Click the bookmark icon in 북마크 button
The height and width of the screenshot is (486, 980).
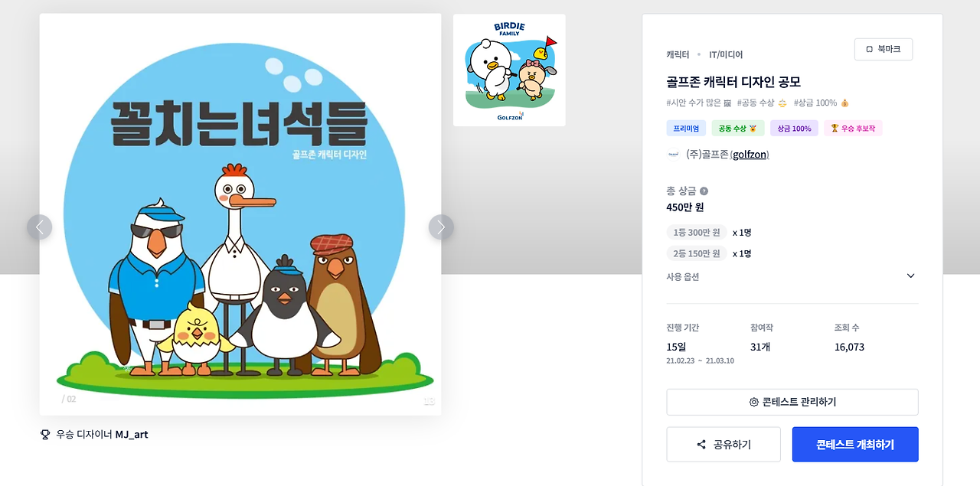[x=869, y=49]
